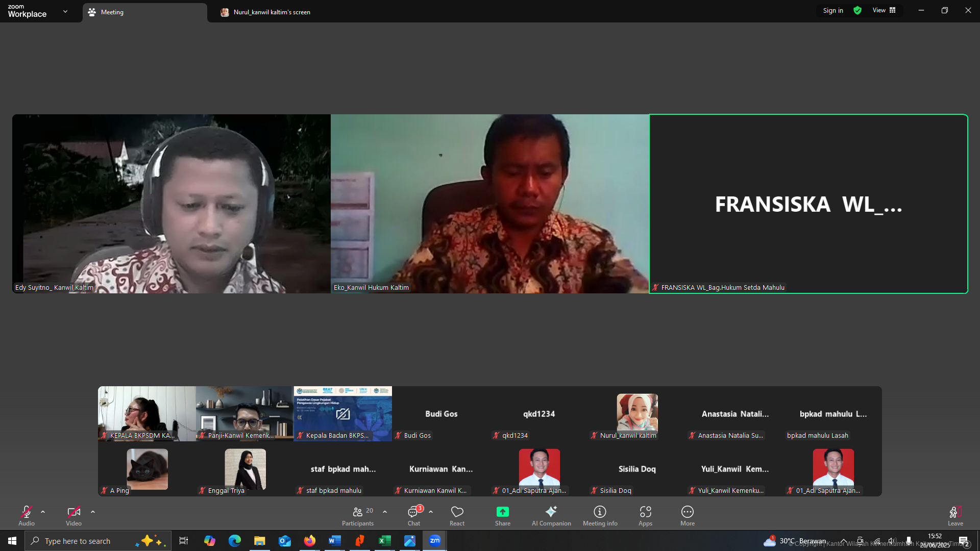Image resolution: width=980 pixels, height=551 pixels.
Task: Expand audio options arrow next to Audio
Action: [43, 512]
